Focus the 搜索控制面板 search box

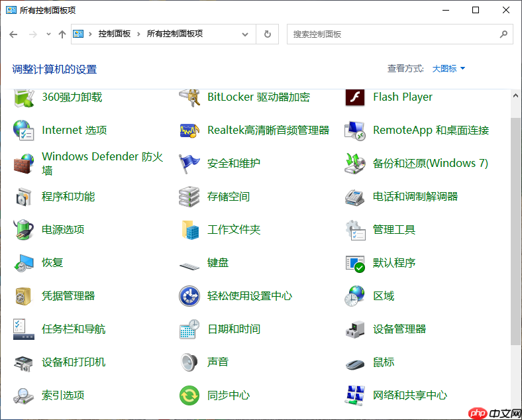tap(400, 34)
